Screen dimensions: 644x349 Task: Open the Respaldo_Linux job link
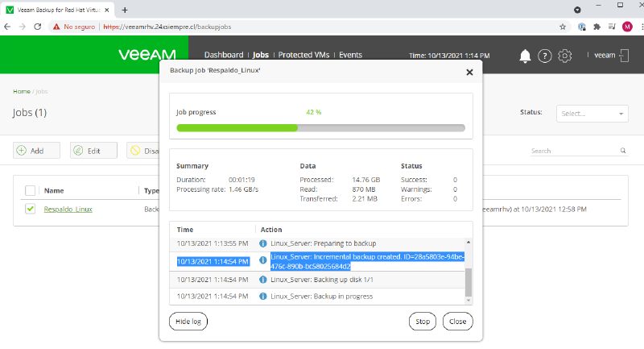pyautogui.click(x=68, y=210)
